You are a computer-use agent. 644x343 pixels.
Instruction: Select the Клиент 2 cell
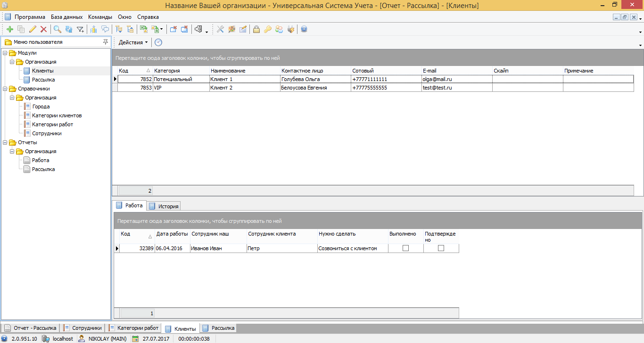coord(245,88)
